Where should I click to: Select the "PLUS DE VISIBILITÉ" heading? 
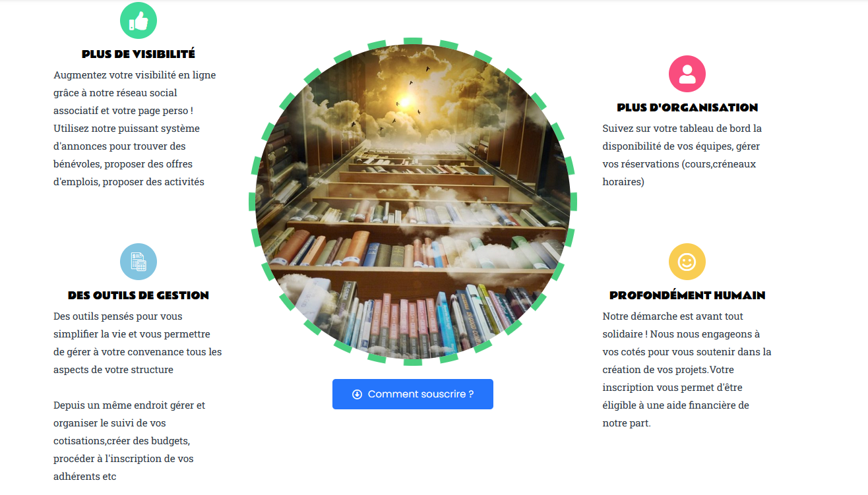[139, 54]
